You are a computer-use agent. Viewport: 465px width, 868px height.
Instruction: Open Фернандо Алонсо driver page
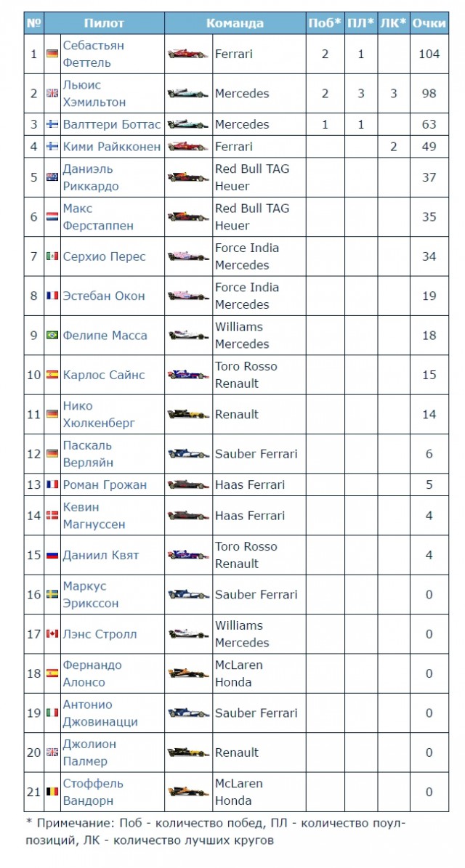pos(92,673)
